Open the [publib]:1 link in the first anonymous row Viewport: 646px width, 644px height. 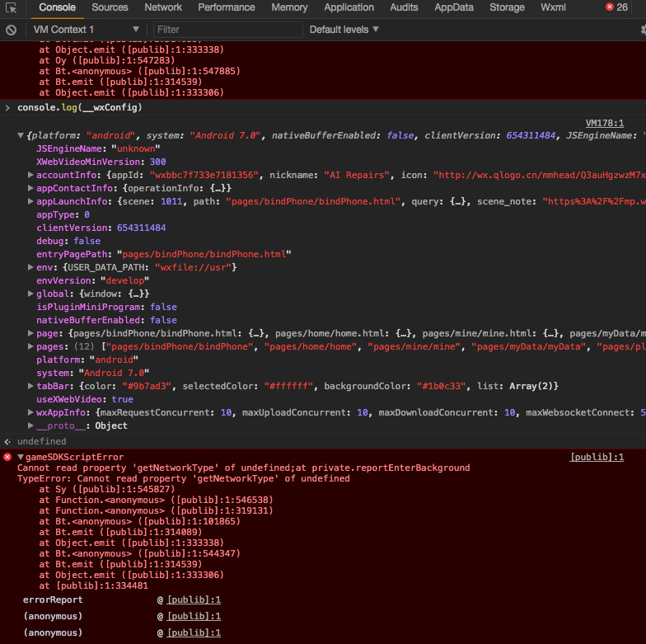194,616
